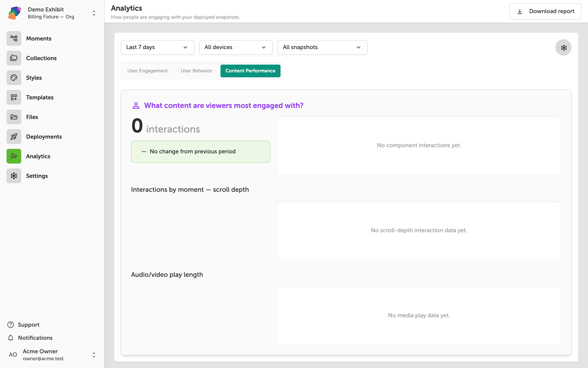
Task: Click the Download report button
Action: tap(545, 11)
